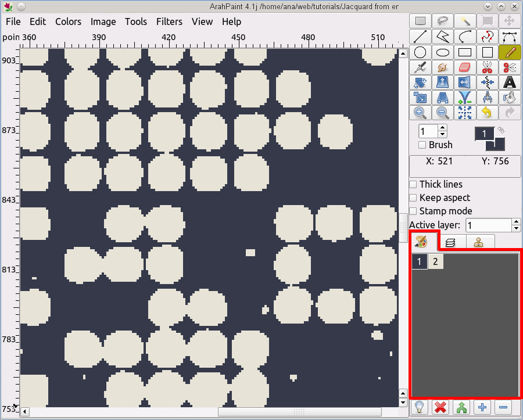523x420 pixels.
Task: Select the perspective trapezoid tool
Action: (x=443, y=98)
